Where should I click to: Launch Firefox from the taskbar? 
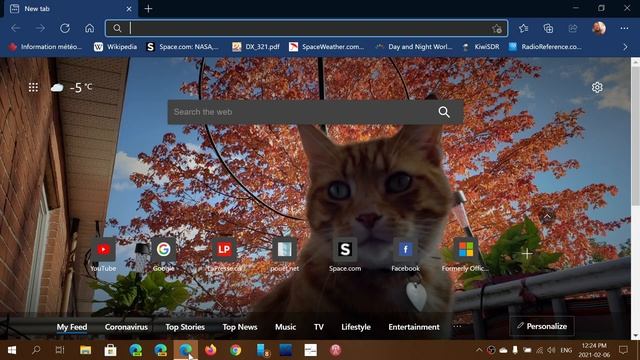click(211, 350)
